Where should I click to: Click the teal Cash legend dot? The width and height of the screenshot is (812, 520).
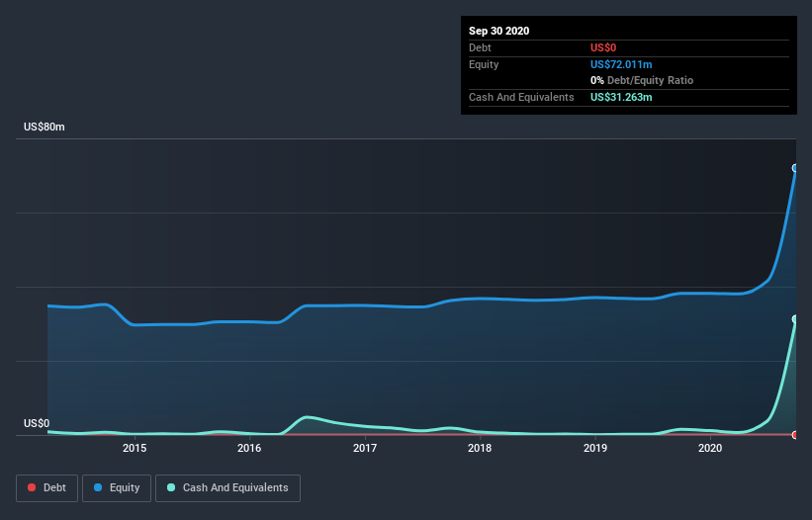click(x=171, y=487)
